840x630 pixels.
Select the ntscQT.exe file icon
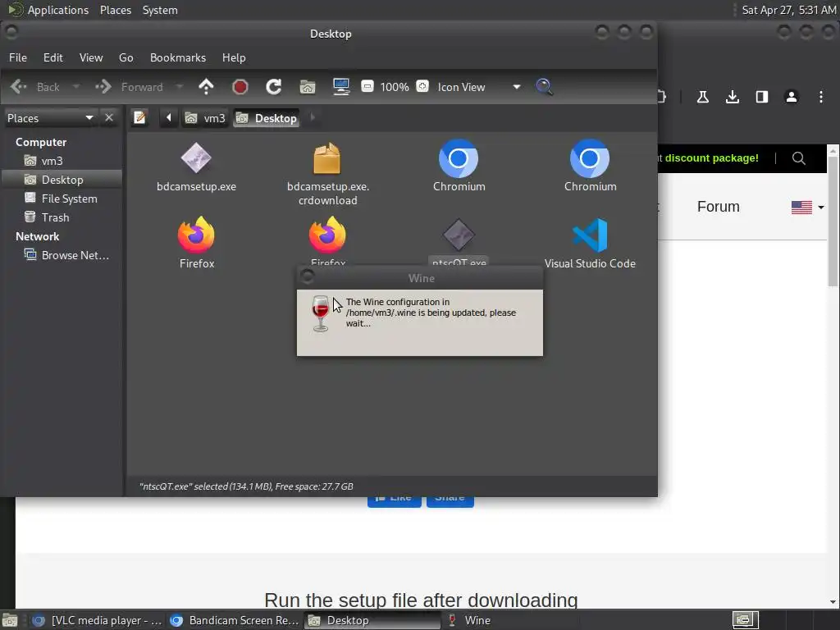point(459,235)
